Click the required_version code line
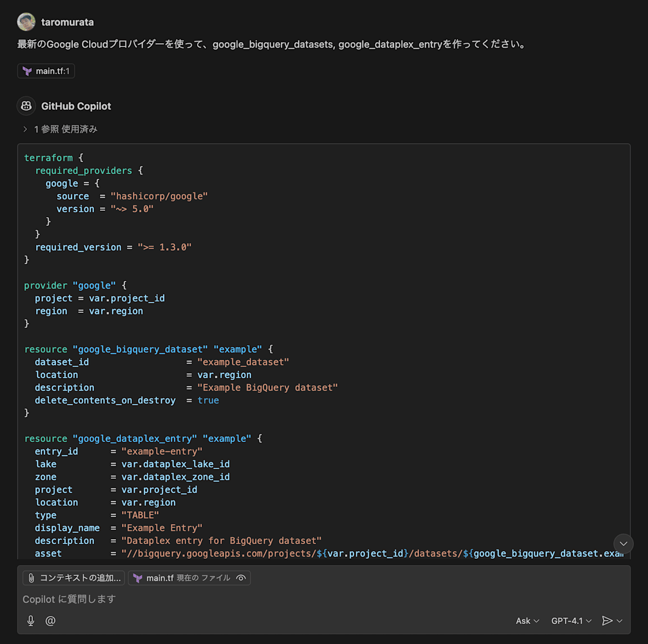The image size is (648, 644). click(x=113, y=247)
